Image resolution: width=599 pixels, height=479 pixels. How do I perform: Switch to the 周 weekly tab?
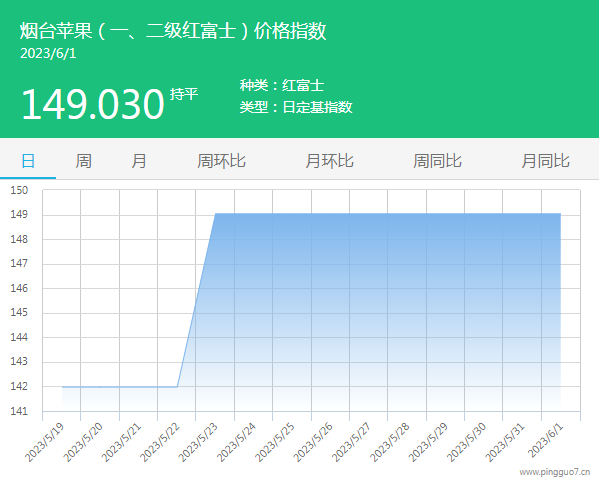pyautogui.click(x=83, y=161)
